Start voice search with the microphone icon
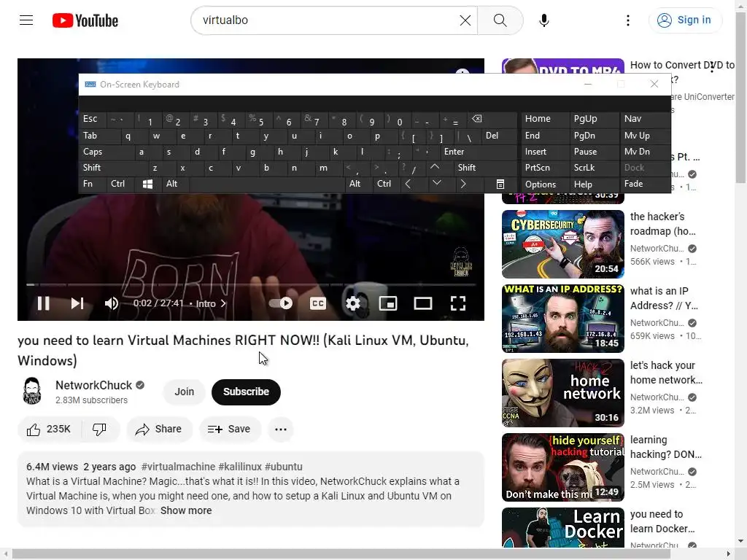 click(x=544, y=20)
